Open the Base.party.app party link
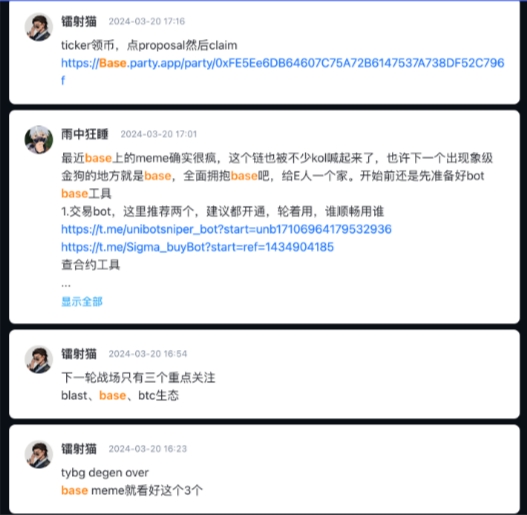527x515 pixels. [283, 71]
